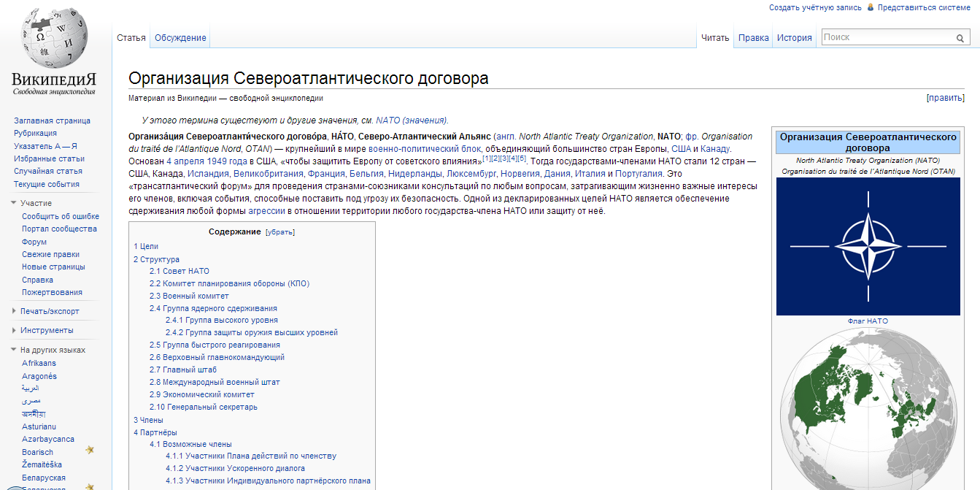
Task: Jump to 4.1 Возможные члены
Action: 190,444
